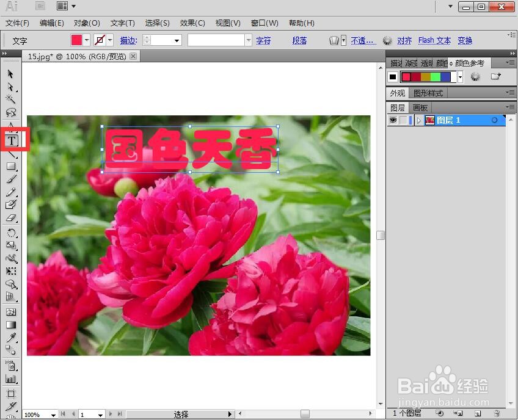The width and height of the screenshot is (518, 420).
Task: Open stroke weight dropdown
Action: [177, 41]
